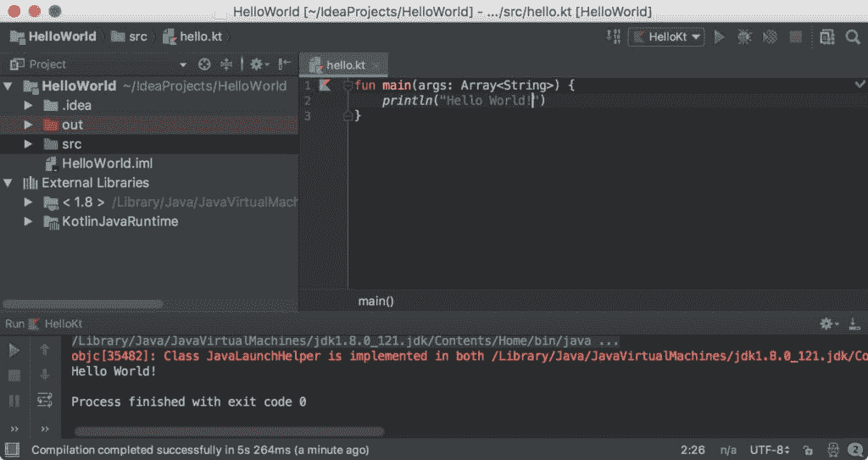
Task: Collapse the HelloWorld project root
Action: (x=8, y=86)
